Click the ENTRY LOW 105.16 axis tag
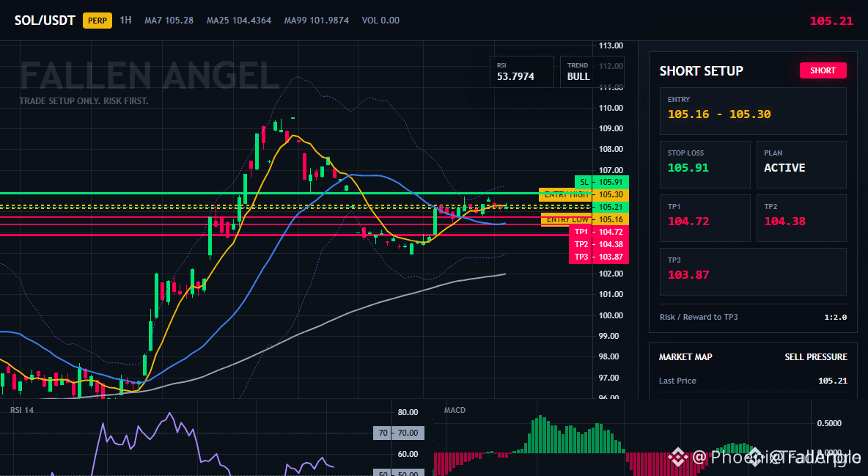The image size is (868, 476). (584, 219)
